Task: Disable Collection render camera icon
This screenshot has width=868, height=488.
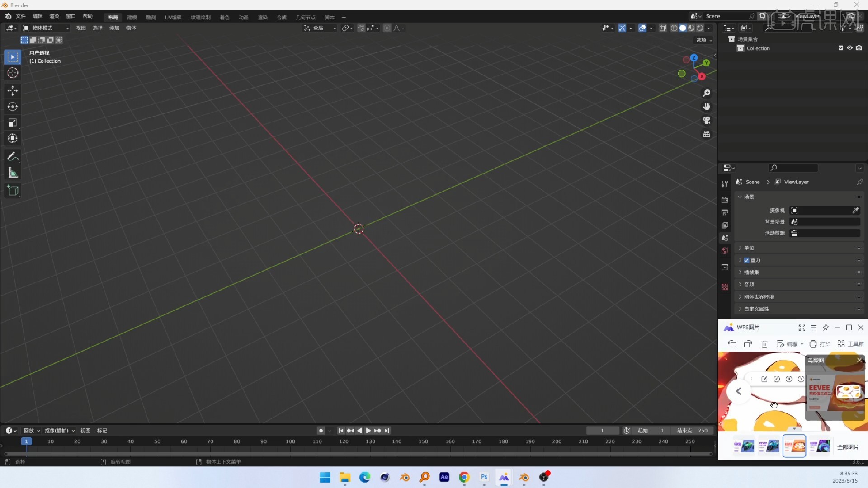Action: (859, 48)
